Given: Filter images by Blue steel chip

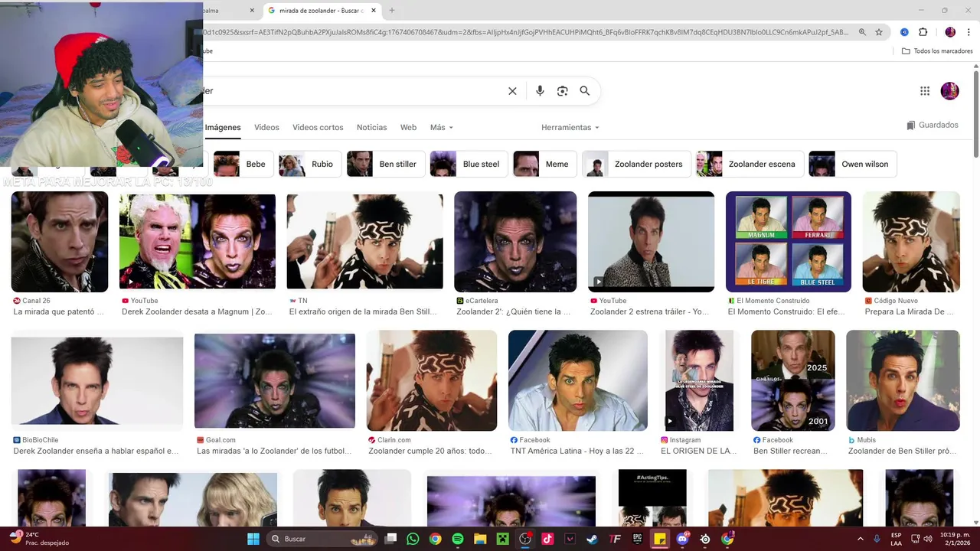Looking at the screenshot, I should pyautogui.click(x=469, y=164).
